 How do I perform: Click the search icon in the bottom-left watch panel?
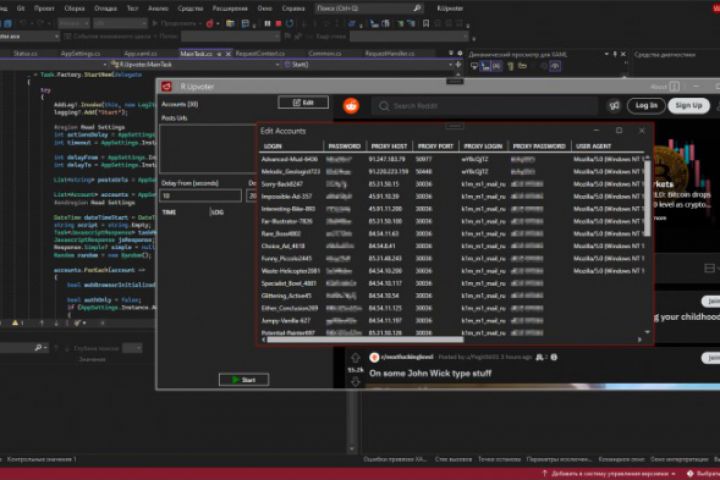39,348
